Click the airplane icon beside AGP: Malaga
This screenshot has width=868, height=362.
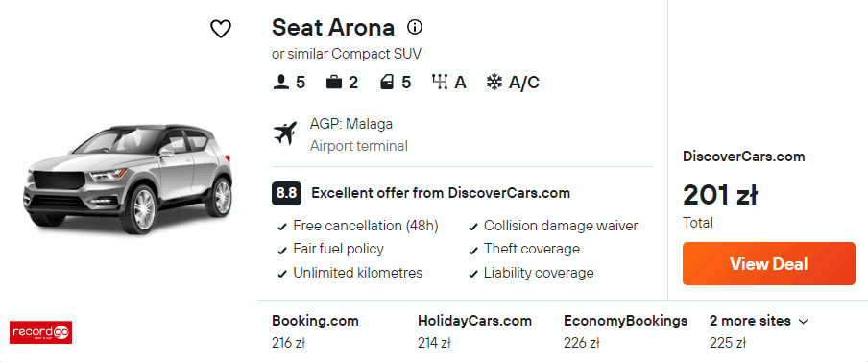click(x=285, y=134)
